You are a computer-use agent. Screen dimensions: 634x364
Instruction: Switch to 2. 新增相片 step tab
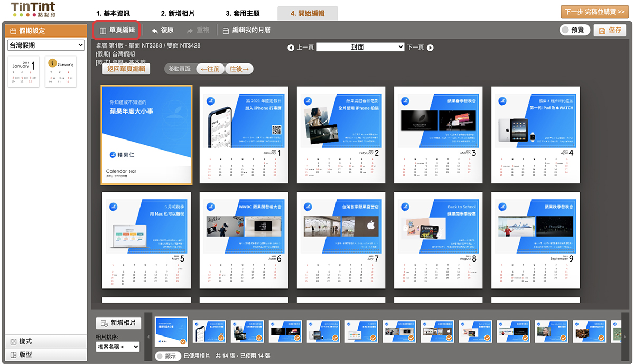178,13
